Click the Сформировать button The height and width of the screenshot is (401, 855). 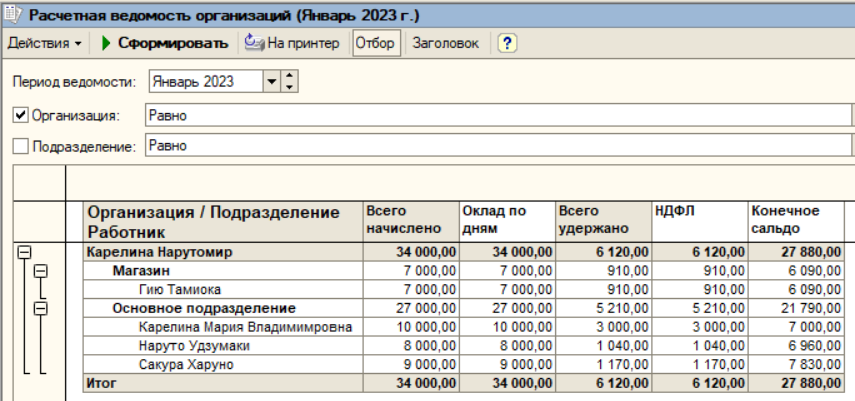click(165, 43)
